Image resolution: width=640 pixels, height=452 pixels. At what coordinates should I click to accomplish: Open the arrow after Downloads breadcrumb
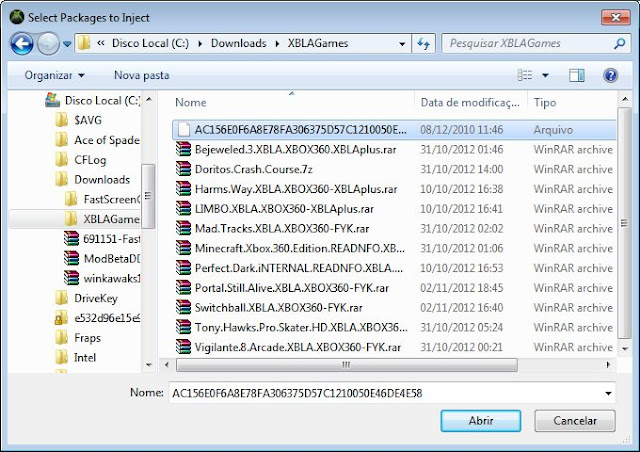(x=277, y=43)
